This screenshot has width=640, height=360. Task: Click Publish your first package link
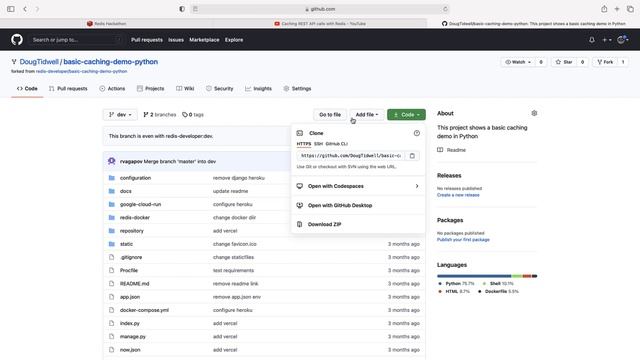click(463, 240)
